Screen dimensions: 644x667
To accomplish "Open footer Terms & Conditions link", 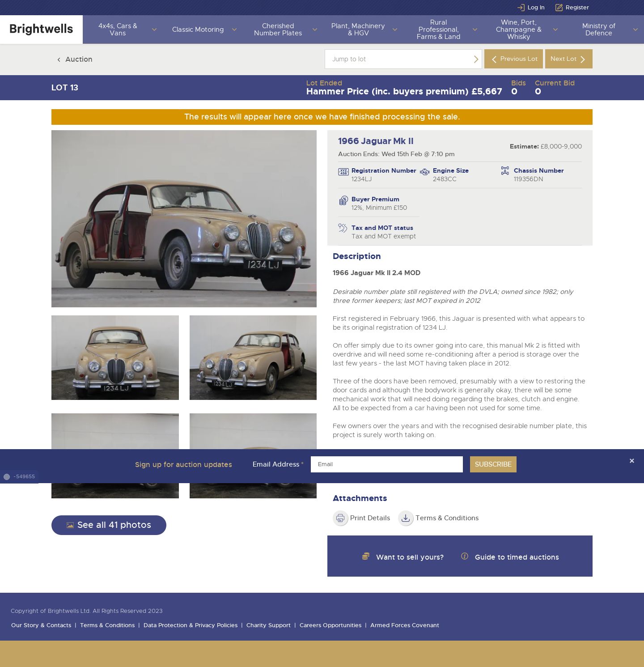I will [x=107, y=625].
